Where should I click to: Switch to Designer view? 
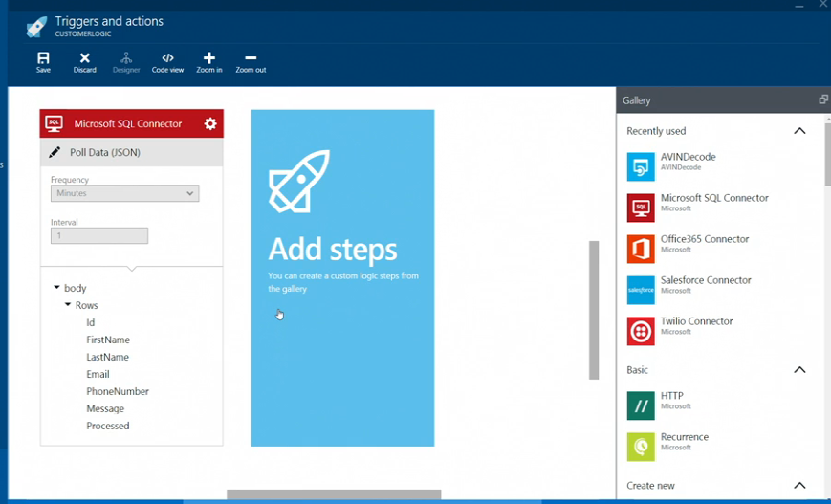126,62
